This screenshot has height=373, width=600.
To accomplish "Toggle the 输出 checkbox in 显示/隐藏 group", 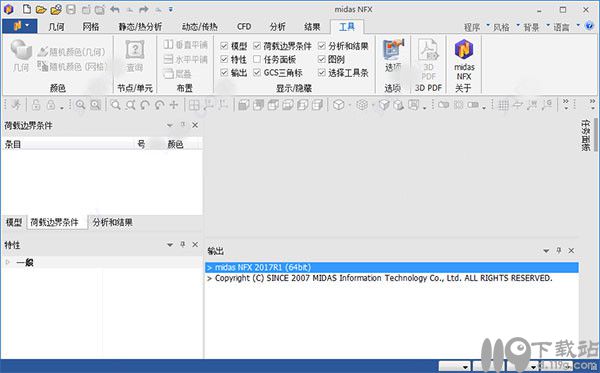I will click(224, 72).
